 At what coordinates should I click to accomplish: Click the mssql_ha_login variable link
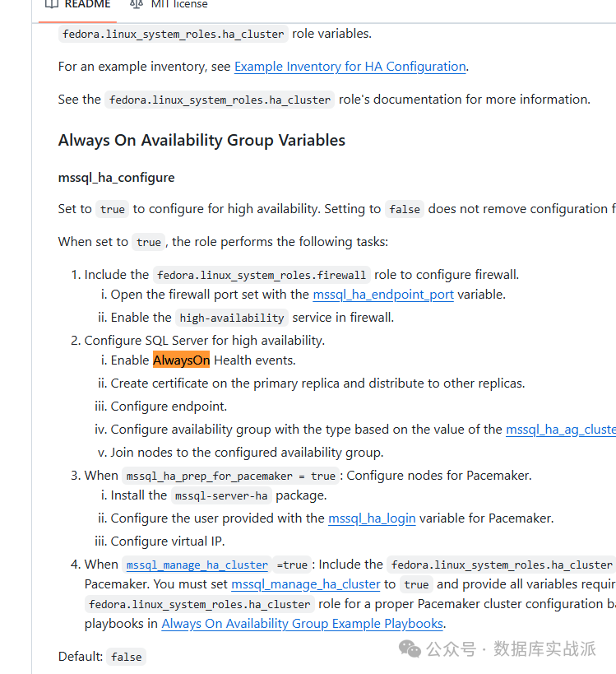pos(372,518)
